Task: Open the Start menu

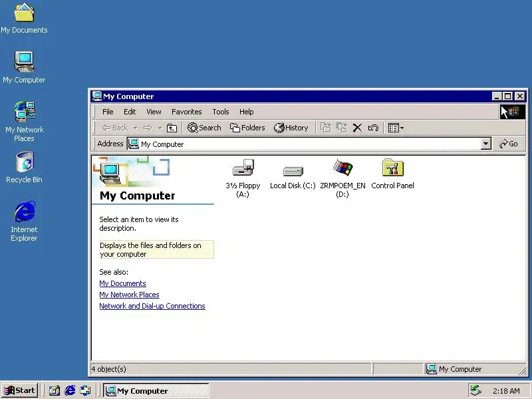Action: [x=20, y=390]
